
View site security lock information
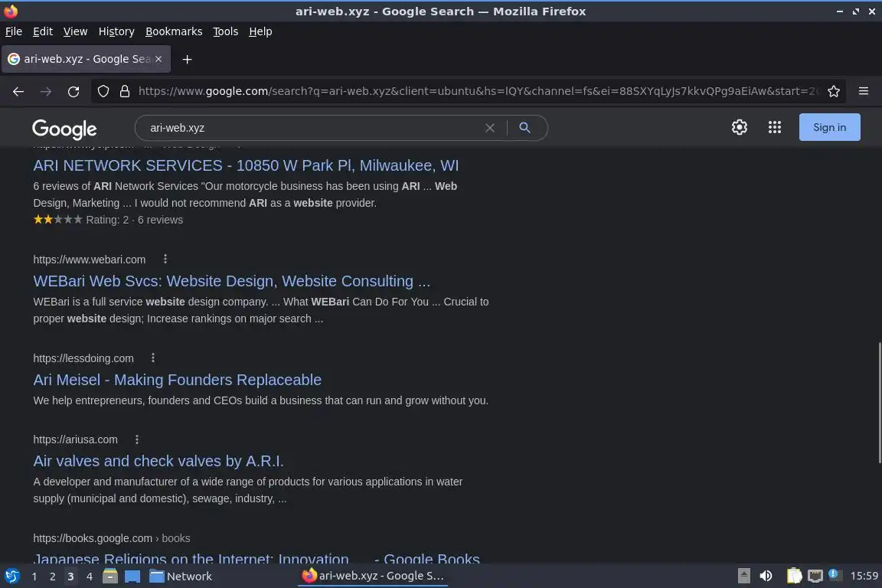pos(125,91)
